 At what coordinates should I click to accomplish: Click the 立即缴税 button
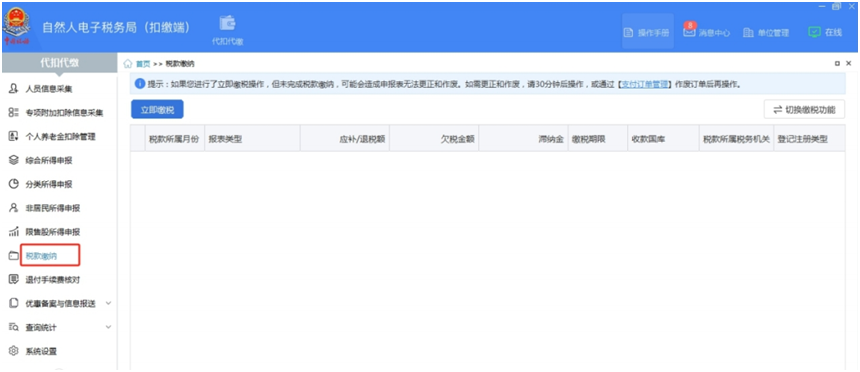pyautogui.click(x=157, y=109)
